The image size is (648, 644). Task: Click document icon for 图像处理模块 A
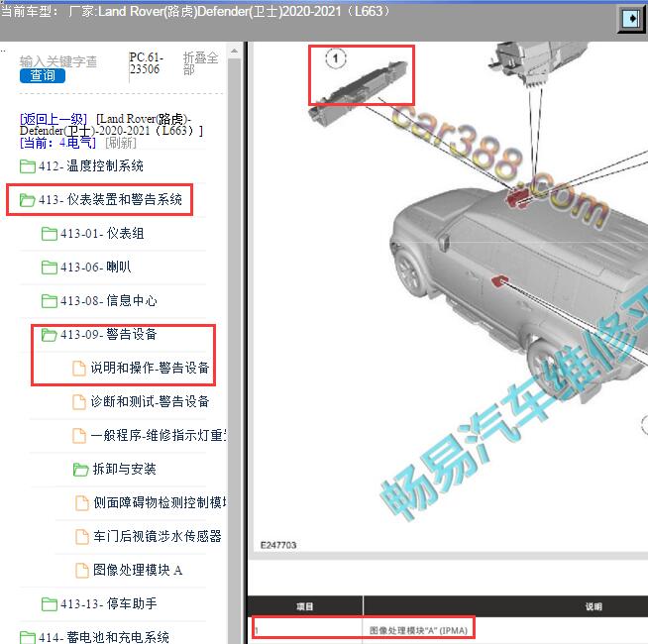point(82,571)
